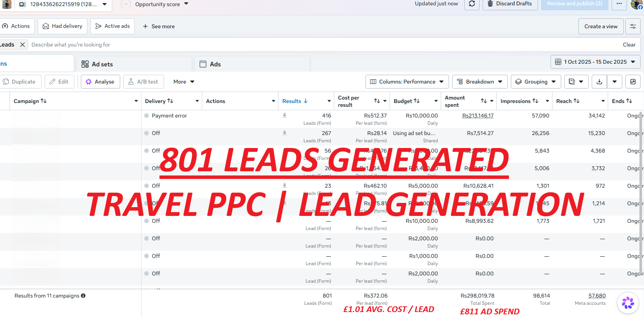Switch to the Ad sets tab

pos(134,64)
